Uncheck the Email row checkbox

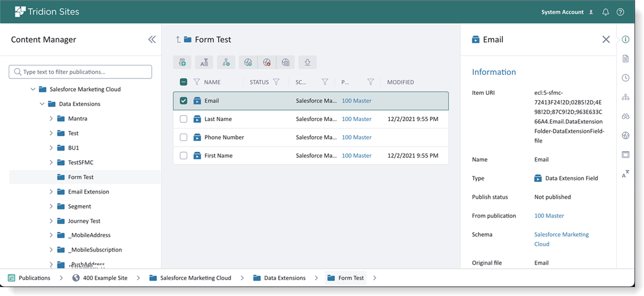click(183, 101)
